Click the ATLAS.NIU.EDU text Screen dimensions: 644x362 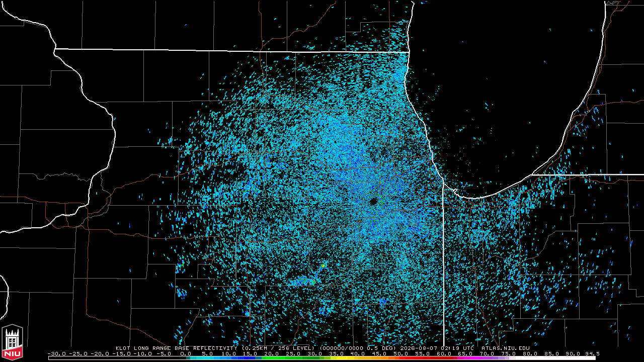coord(505,348)
